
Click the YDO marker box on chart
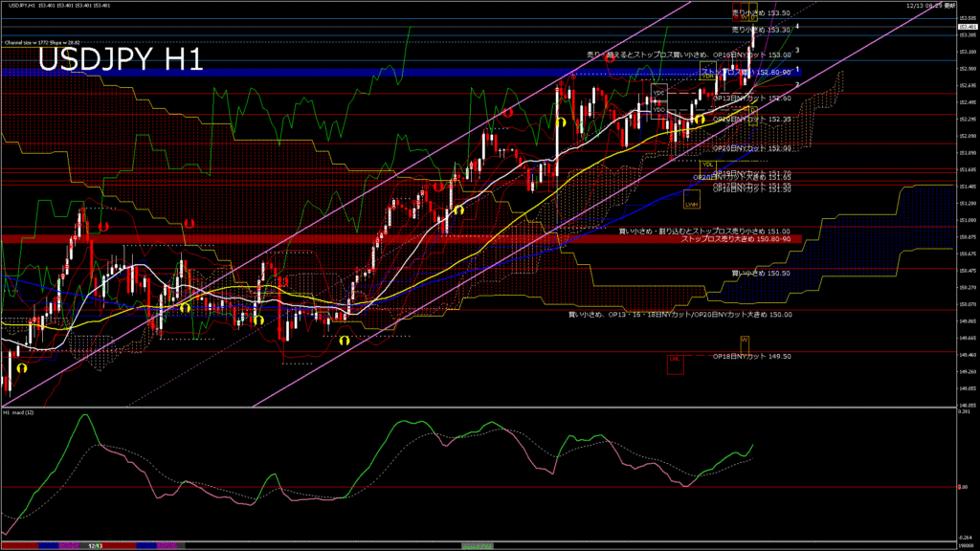[658, 110]
